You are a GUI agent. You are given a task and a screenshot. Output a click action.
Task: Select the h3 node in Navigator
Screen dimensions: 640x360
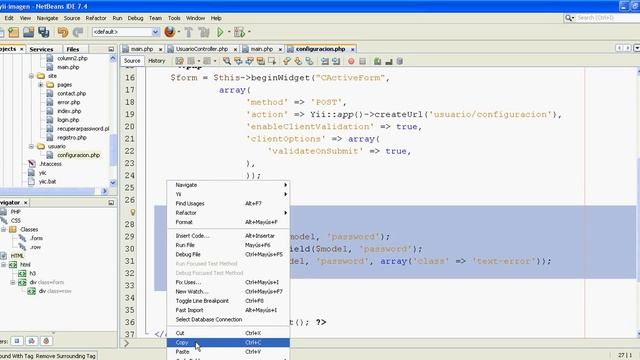(33, 273)
